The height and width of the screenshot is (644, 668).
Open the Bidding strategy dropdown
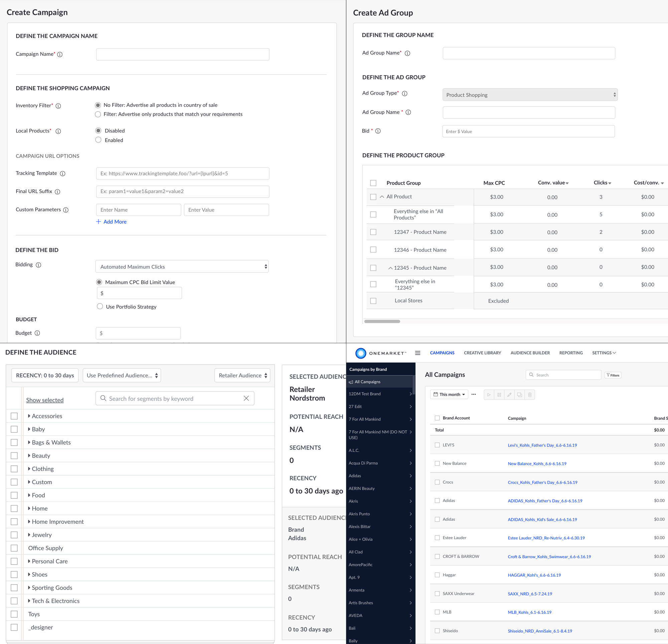pyautogui.click(x=182, y=266)
